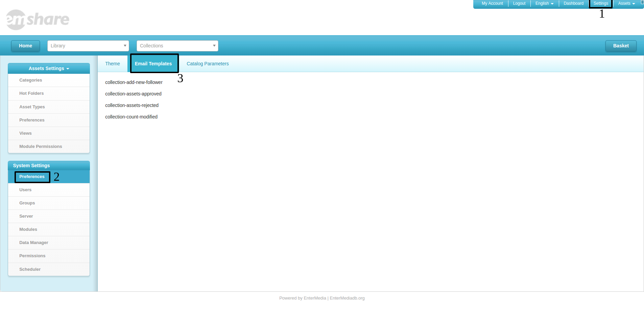Open the Library dropdown
Image resolution: width=644 pixels, height=330 pixels.
[88, 46]
